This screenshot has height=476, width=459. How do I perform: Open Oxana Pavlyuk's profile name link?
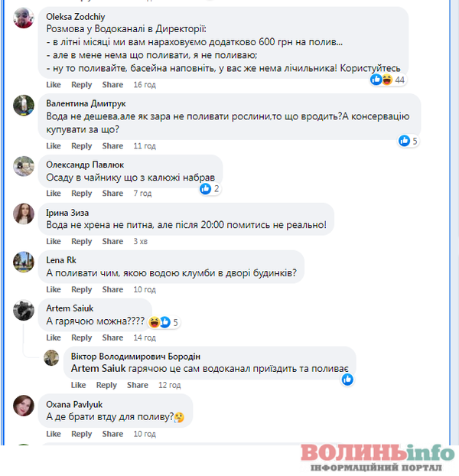tap(74, 404)
